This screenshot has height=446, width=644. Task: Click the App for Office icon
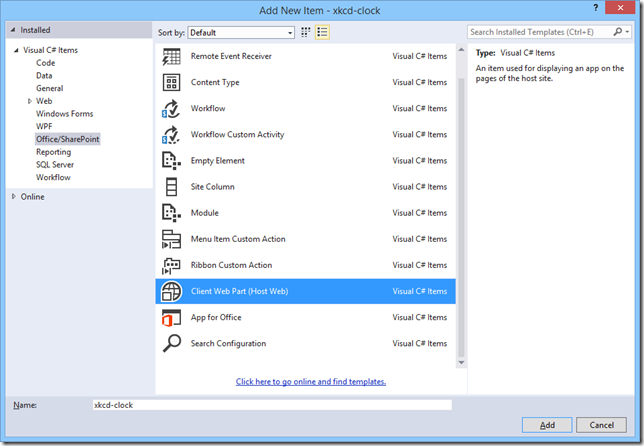[171, 318]
